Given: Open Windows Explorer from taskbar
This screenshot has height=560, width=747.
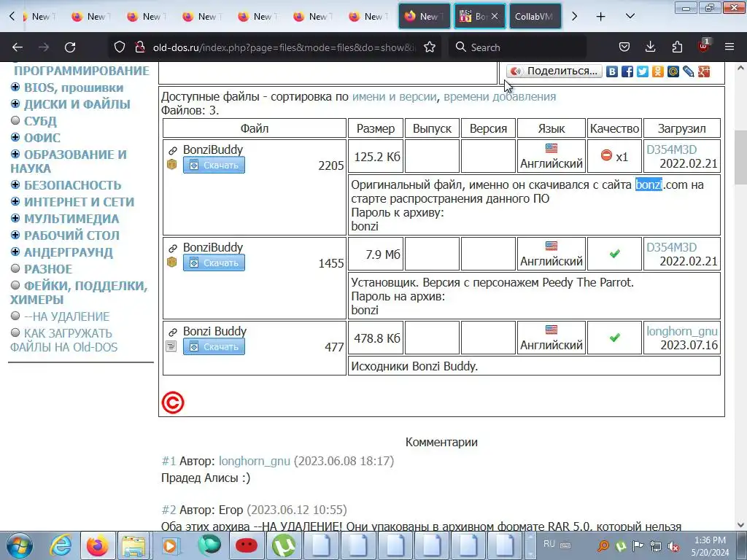Looking at the screenshot, I should (134, 545).
